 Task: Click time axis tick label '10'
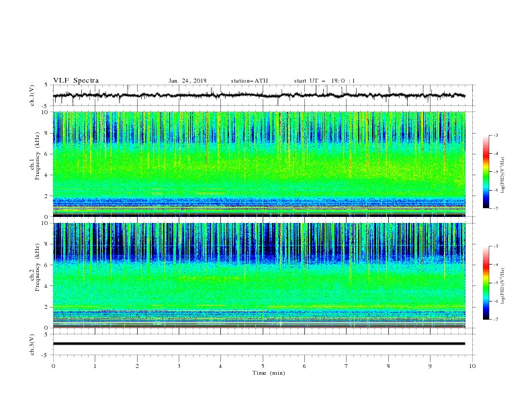[x=472, y=366]
